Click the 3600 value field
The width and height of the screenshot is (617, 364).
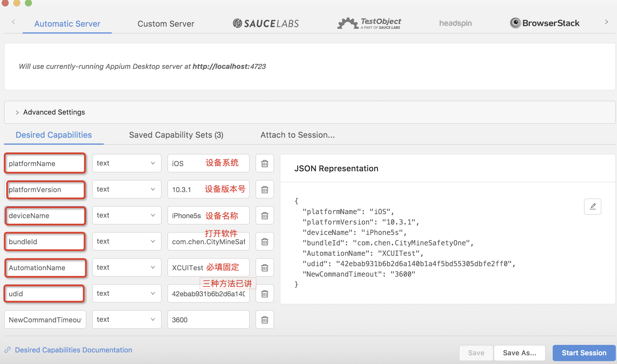(208, 320)
